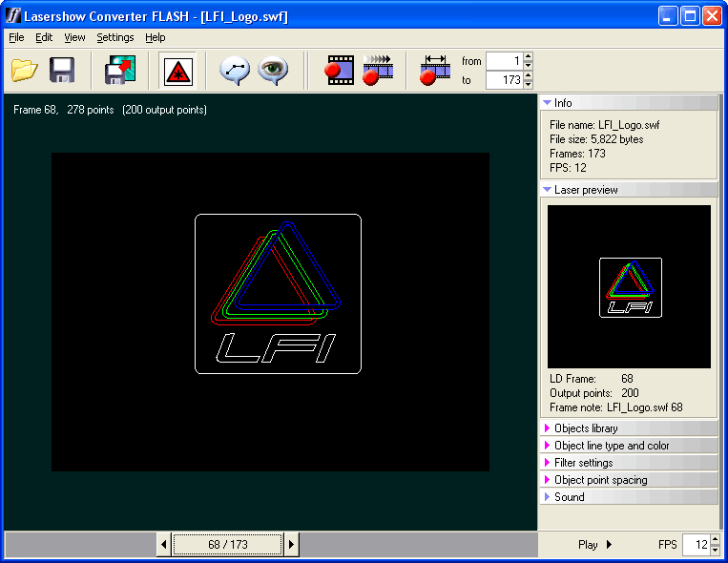728x563 pixels.
Task: Open the Help menu
Action: pos(156,37)
